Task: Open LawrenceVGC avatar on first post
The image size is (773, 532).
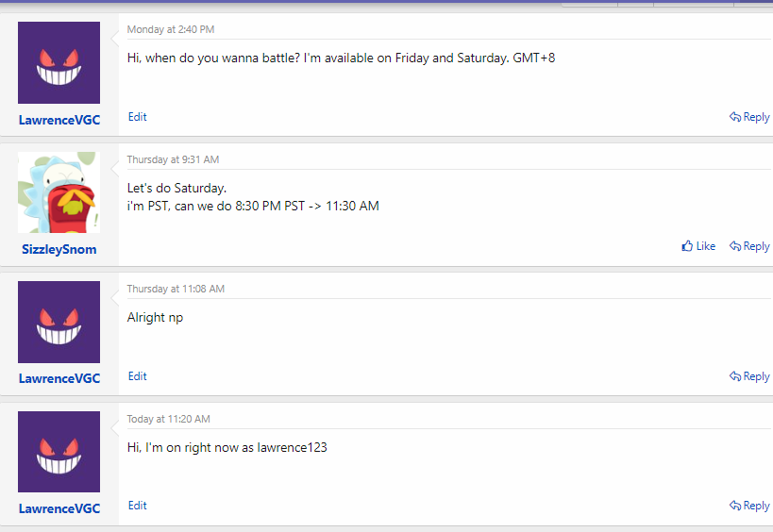Action: point(59,63)
